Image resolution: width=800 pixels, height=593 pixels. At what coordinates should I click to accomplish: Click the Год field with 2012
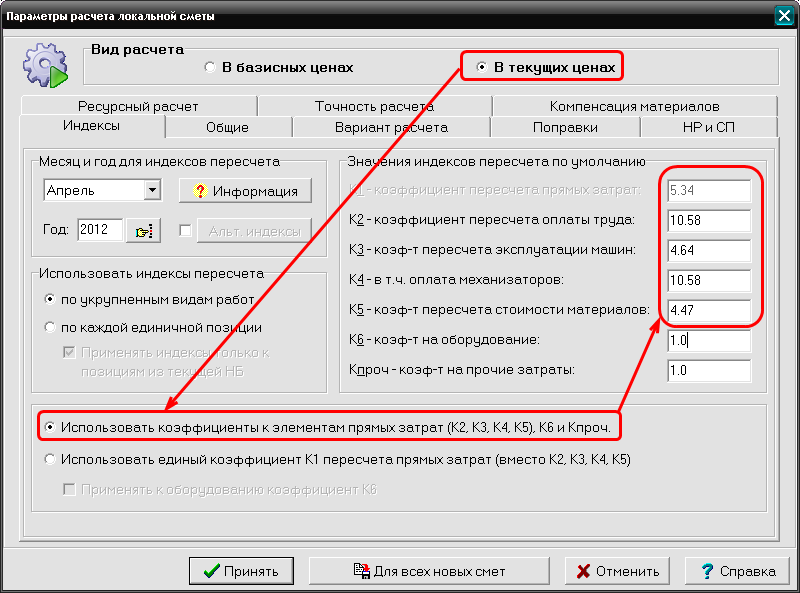click(x=100, y=230)
